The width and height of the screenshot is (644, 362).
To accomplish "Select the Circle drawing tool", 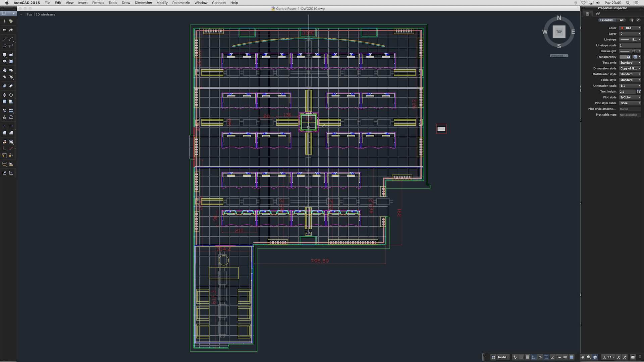I will [4, 55].
